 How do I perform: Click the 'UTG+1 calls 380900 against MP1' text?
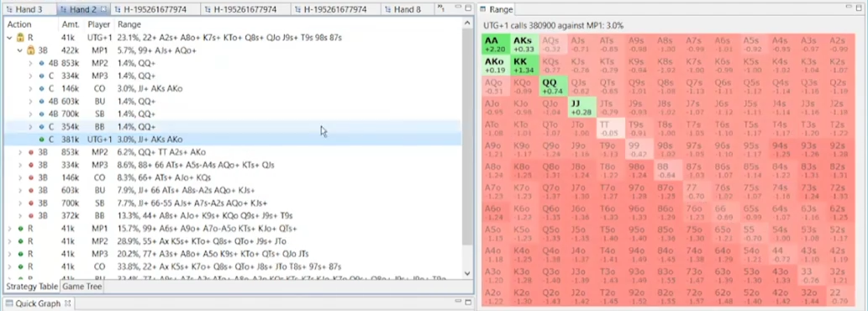[x=544, y=25]
